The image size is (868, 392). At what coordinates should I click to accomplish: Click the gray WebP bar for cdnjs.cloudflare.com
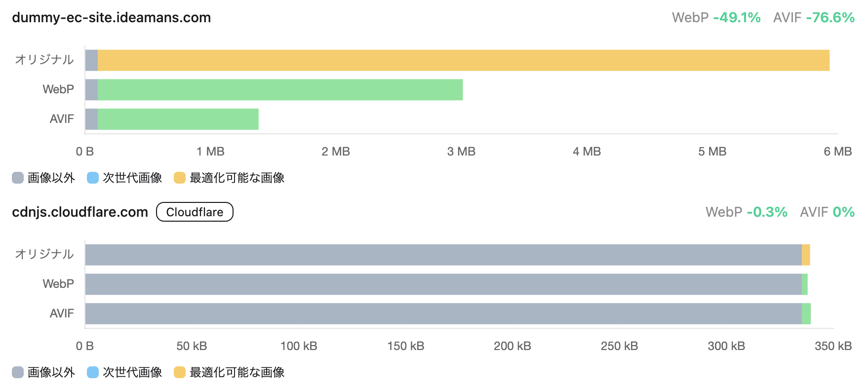443,284
